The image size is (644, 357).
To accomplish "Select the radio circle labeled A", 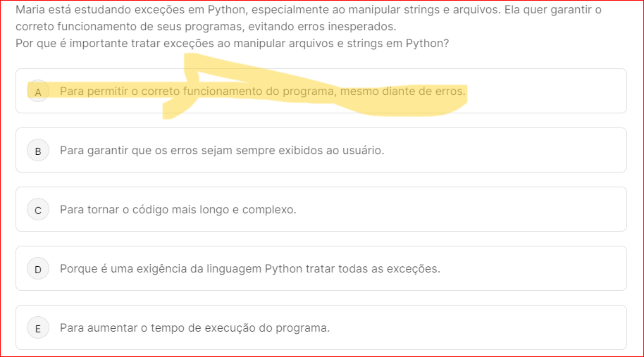I will point(38,92).
